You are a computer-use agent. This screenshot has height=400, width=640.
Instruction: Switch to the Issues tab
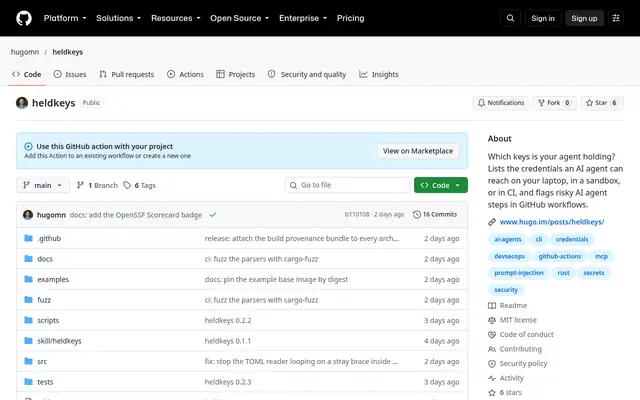point(70,74)
